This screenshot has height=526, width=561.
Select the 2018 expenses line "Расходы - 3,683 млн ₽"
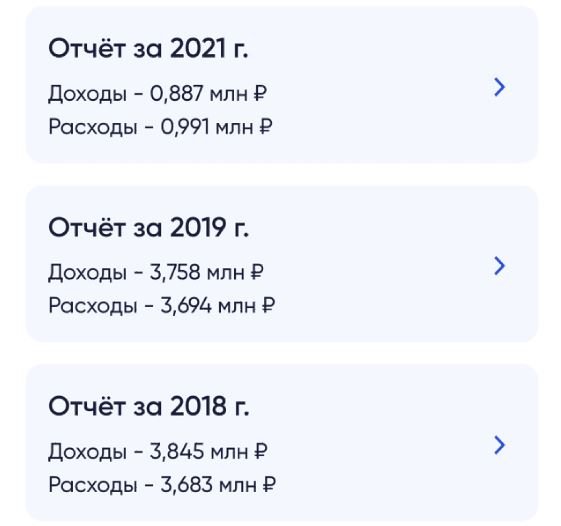point(162,484)
